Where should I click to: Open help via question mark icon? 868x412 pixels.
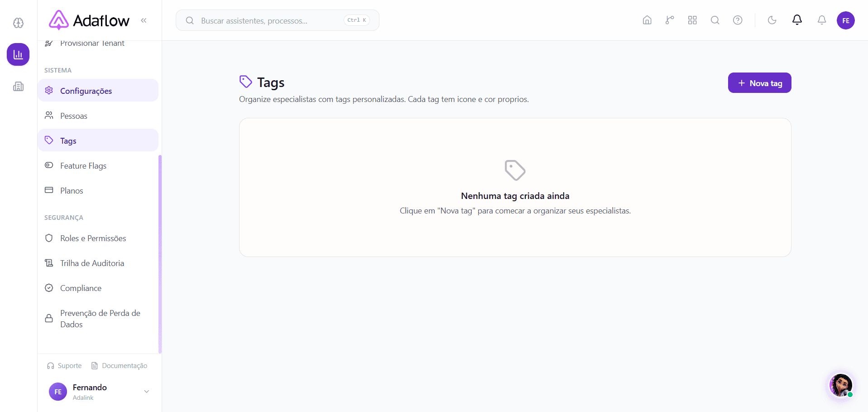[x=738, y=20]
